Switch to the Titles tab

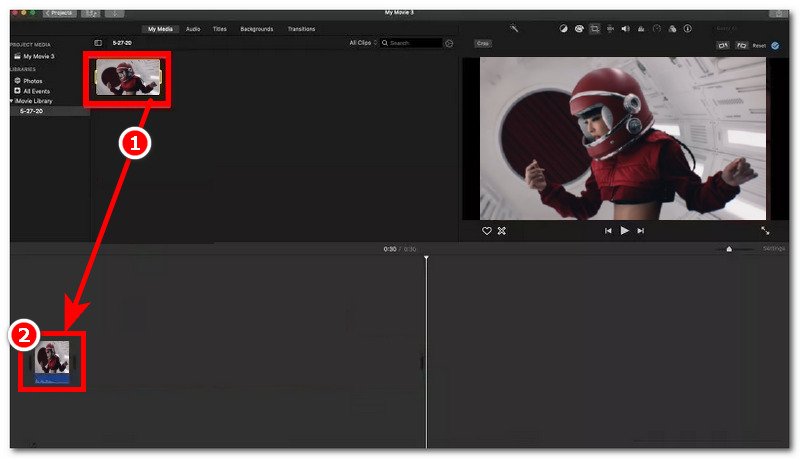pos(219,29)
